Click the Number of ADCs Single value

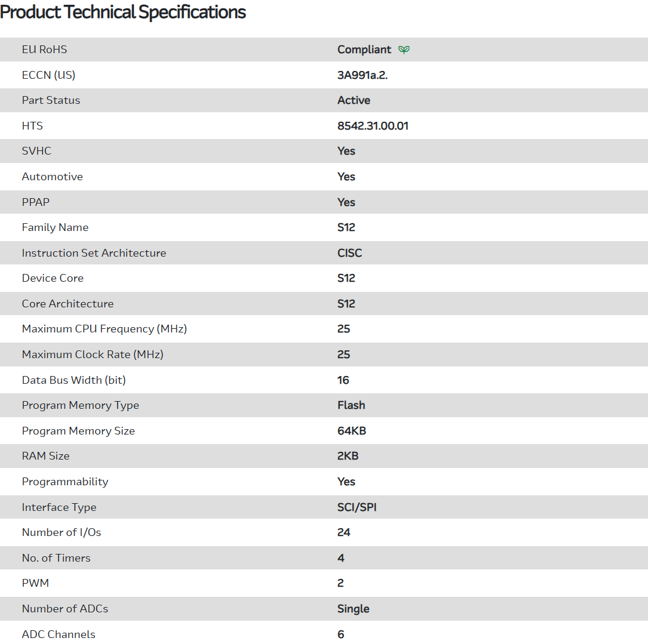click(353, 609)
